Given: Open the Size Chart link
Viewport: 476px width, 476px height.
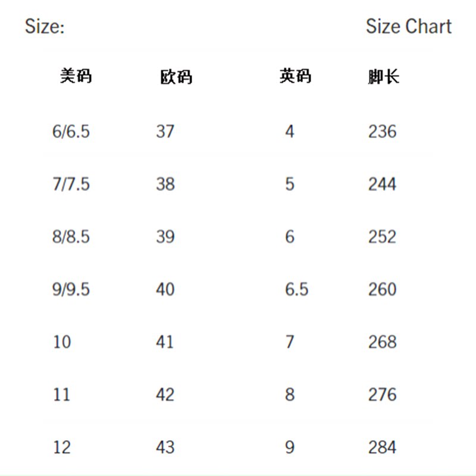Looking at the screenshot, I should point(408,27).
